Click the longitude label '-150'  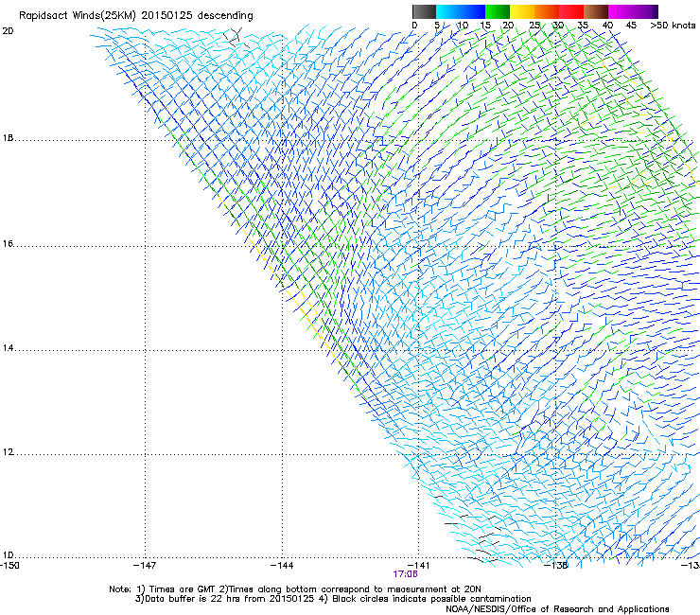click(9, 566)
